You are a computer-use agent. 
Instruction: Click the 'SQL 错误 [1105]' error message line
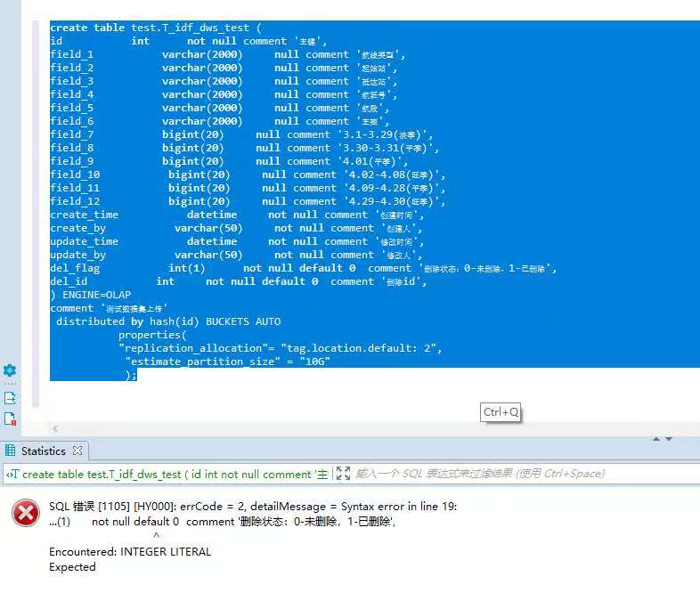click(253, 506)
